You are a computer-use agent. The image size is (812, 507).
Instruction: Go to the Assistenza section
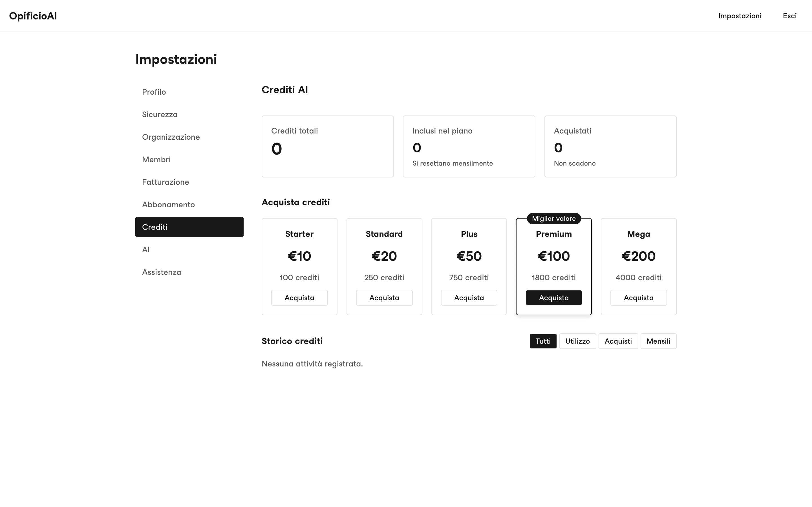coord(189,272)
